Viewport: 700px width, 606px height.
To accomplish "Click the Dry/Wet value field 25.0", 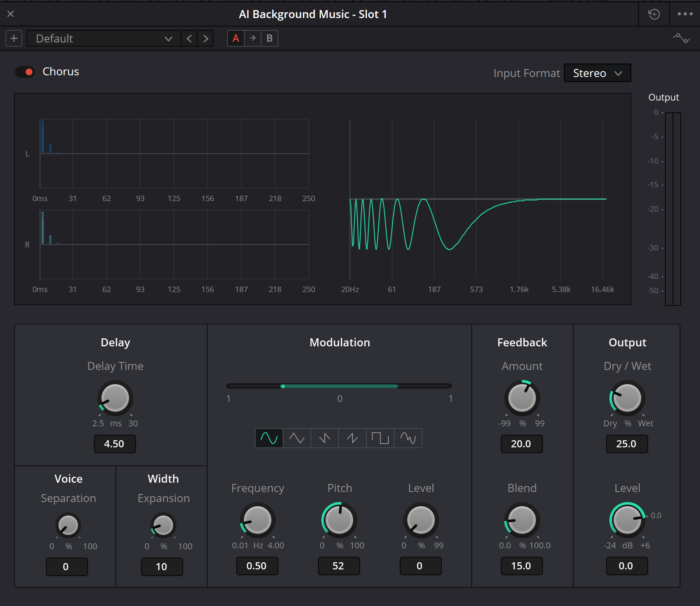I will pyautogui.click(x=627, y=444).
